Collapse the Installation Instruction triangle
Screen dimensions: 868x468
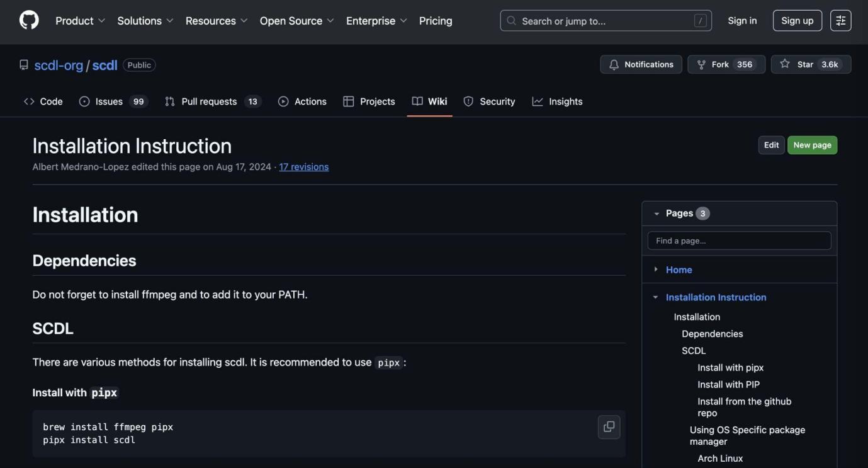pyautogui.click(x=655, y=297)
